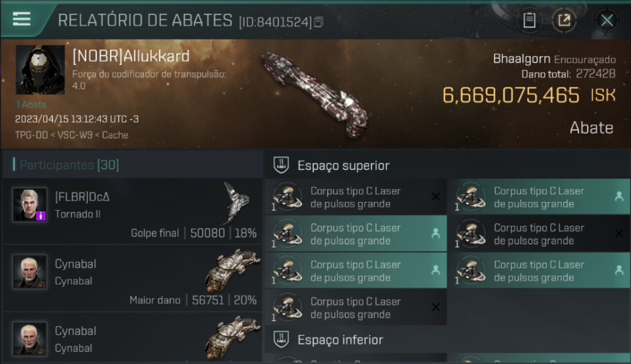Open the clipboard icon in header
The height and width of the screenshot is (364, 631).
point(529,20)
